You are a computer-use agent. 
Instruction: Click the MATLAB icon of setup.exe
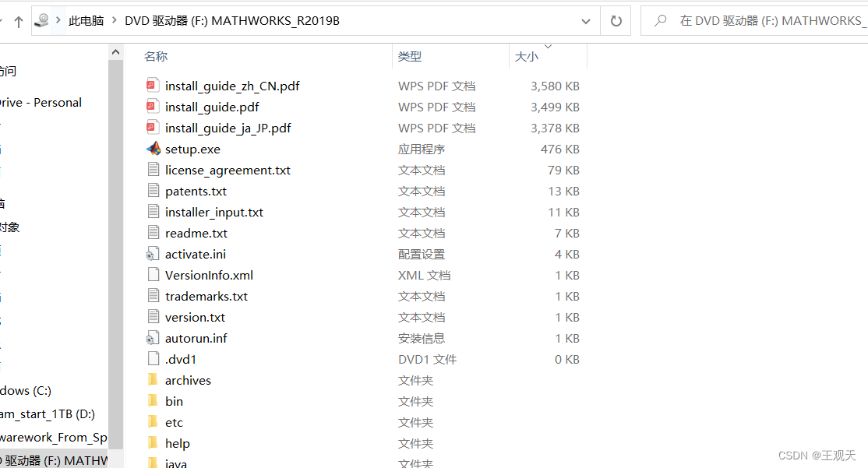(153, 149)
